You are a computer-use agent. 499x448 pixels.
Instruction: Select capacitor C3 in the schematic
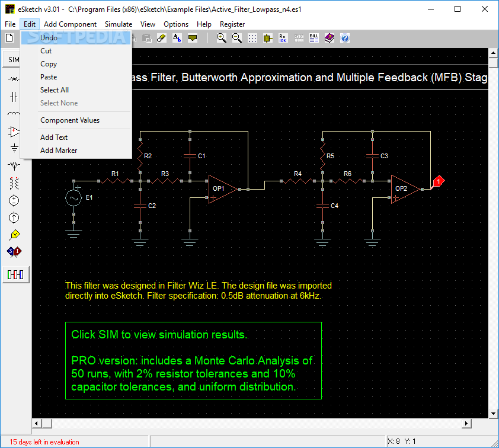click(x=372, y=156)
